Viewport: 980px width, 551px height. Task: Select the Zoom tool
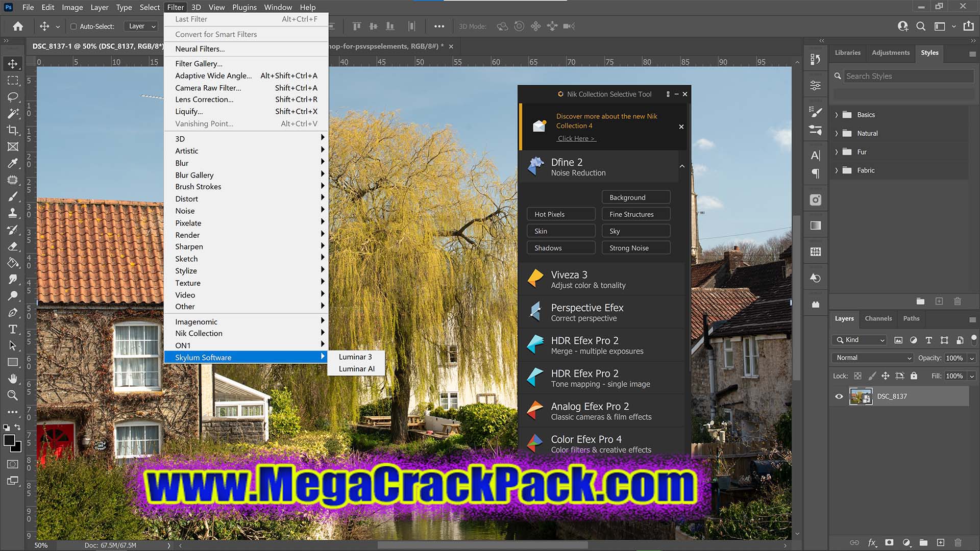pos(13,395)
